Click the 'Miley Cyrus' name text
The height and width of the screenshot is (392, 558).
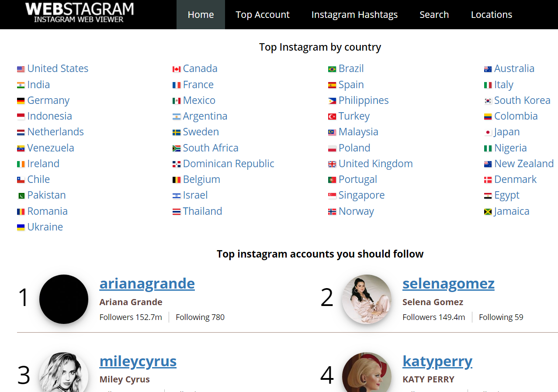(125, 379)
